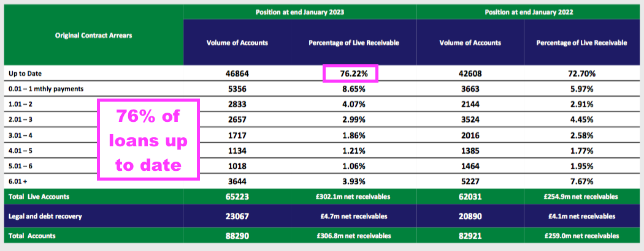Select the "Position at end January 2023" heading
Image resolution: width=644 pixels, height=251 pixels.
click(300, 12)
